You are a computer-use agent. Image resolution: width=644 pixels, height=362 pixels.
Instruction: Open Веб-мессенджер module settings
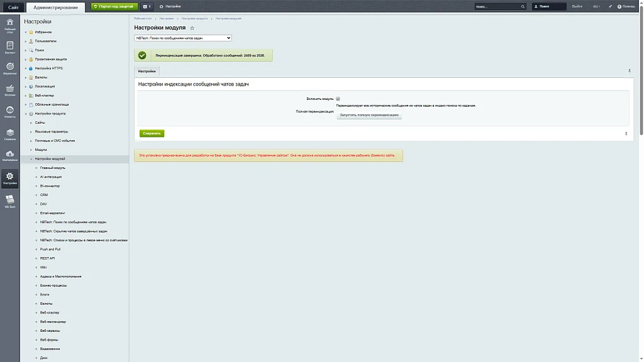point(53,322)
